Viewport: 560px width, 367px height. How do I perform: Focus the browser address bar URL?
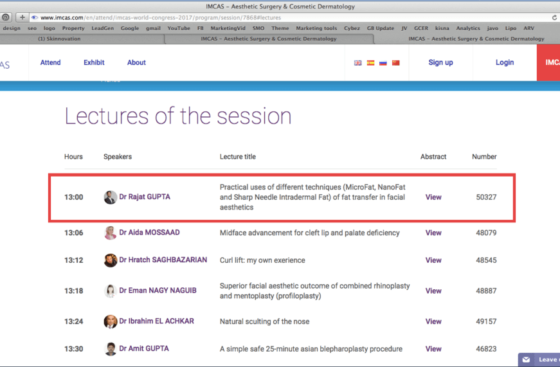tap(161, 17)
